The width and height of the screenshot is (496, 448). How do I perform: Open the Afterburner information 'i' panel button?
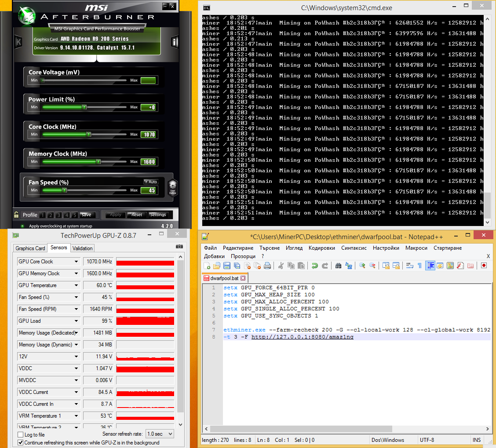click(175, 42)
